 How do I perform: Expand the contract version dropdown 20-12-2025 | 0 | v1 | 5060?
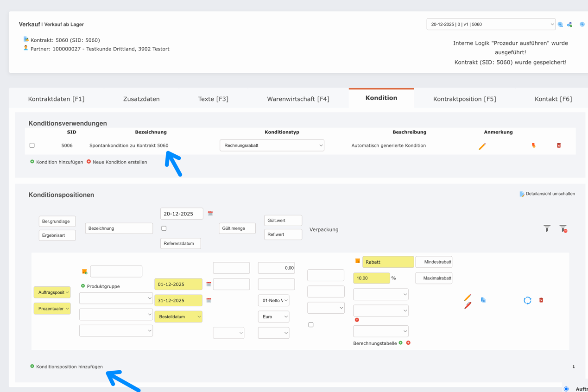(491, 25)
